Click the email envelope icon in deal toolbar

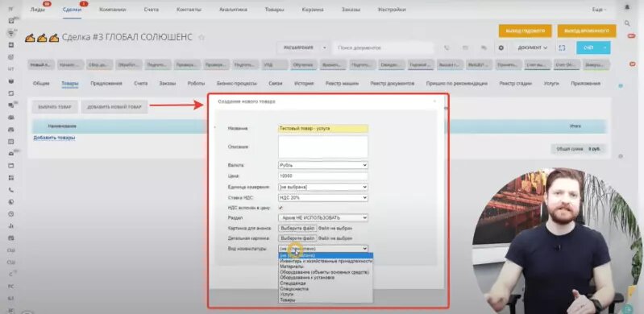point(465,48)
